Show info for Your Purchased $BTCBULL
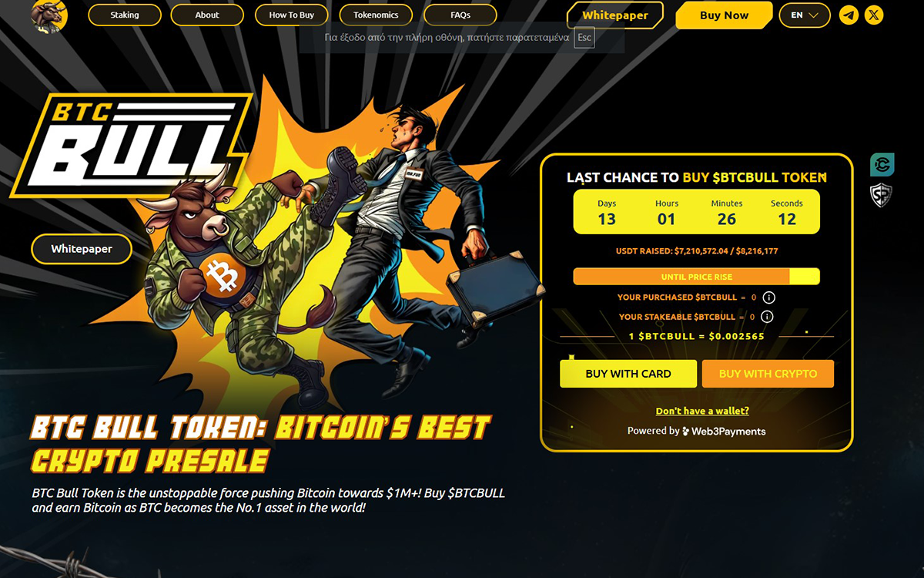The width and height of the screenshot is (924, 578). click(768, 297)
